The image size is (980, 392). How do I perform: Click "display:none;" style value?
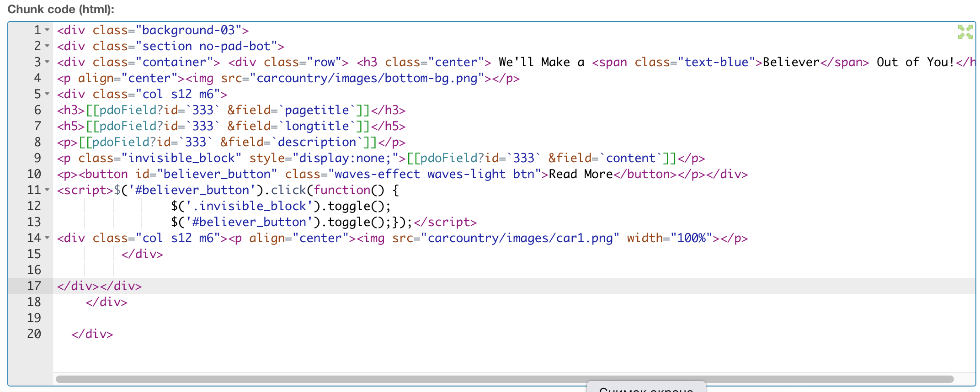(x=346, y=158)
